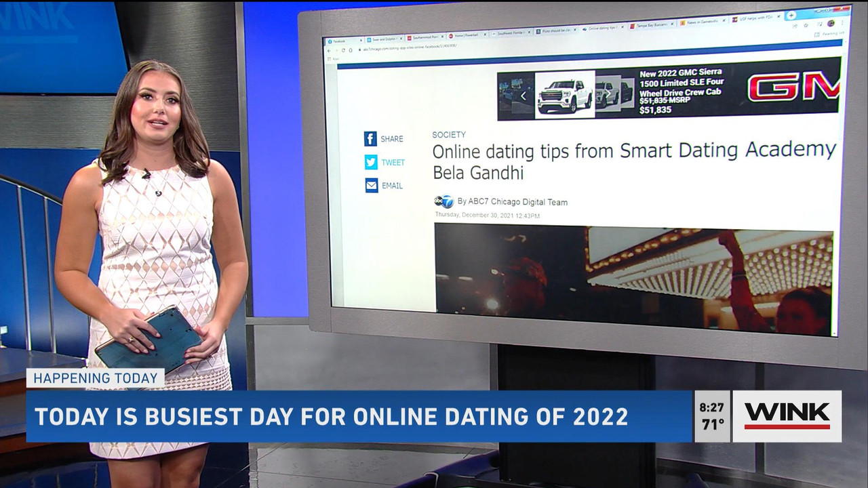
Task: Click the white GMC Sierra truck thumbnail in the ad
Action: [x=565, y=96]
